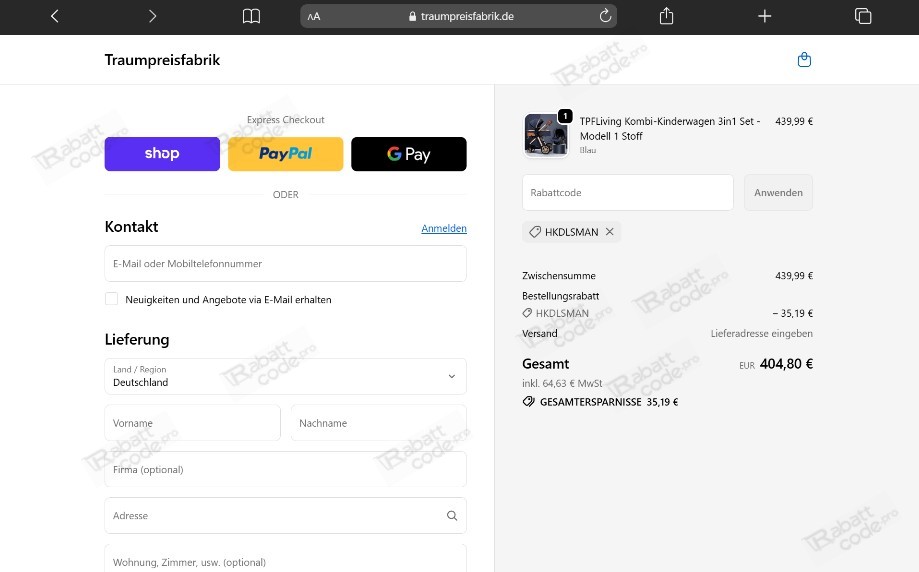
Task: Click the TPFLiving Kombi-Kinderwagen product name
Action: 670,128
